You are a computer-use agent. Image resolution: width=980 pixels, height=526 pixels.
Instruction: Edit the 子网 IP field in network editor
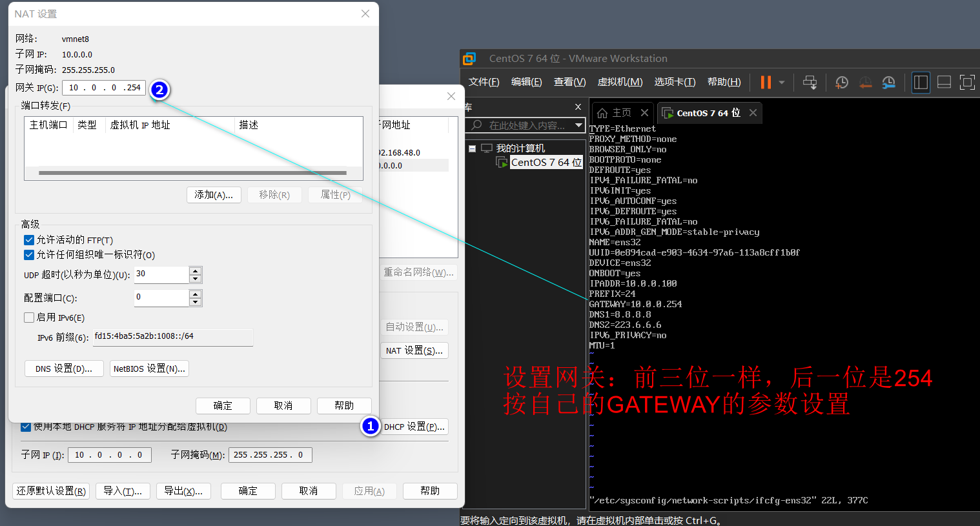[x=110, y=455]
